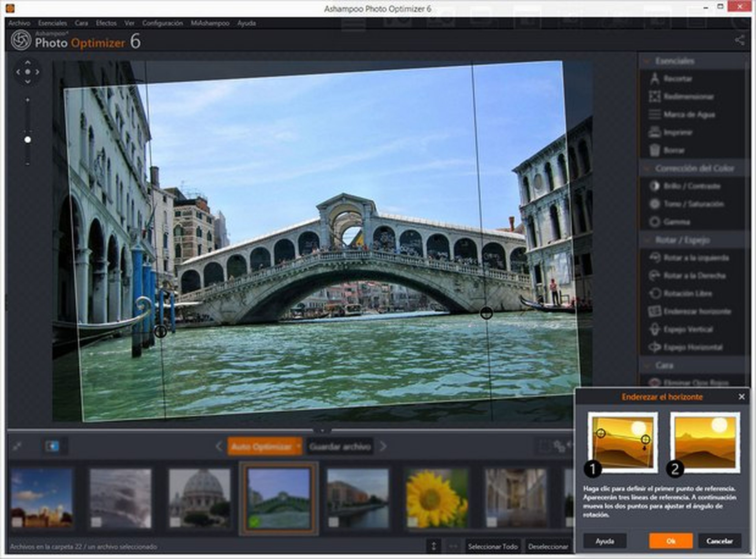
Task: Collapse the Esenciales panel section
Action: coord(647,61)
